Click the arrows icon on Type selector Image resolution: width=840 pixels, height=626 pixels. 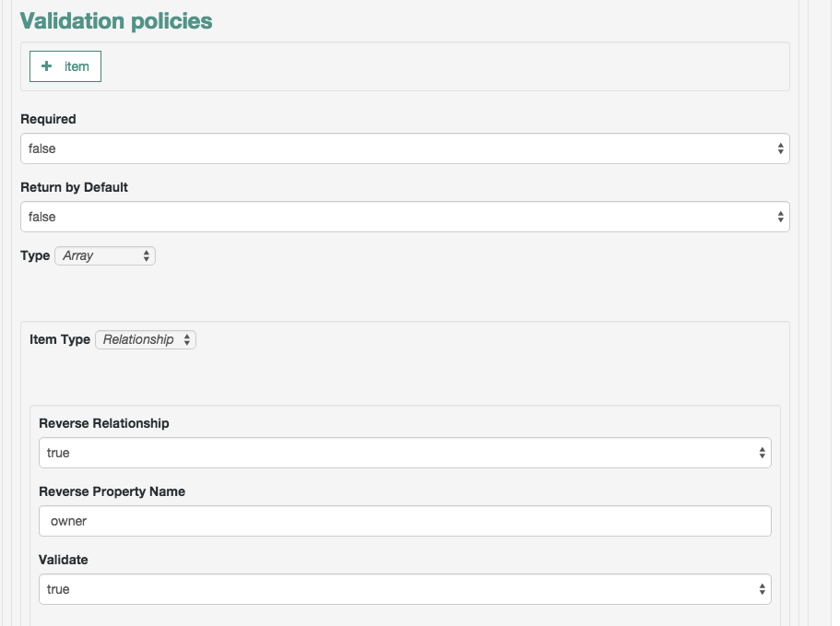pos(147,256)
